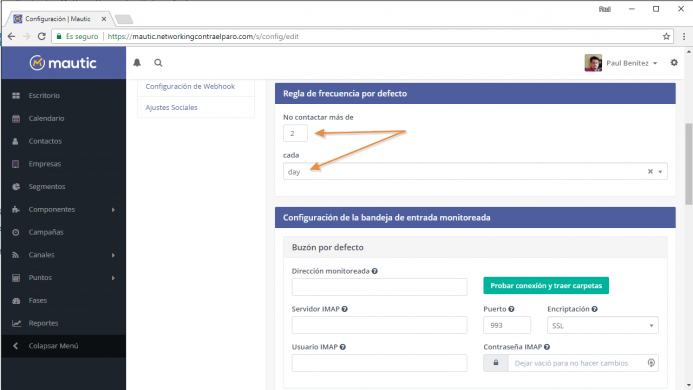Go back in browser history
Screen dimensions: 693x390
click(x=11, y=36)
